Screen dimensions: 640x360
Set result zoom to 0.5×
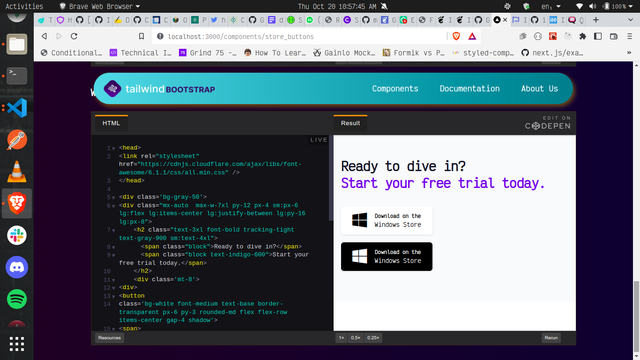pos(356,338)
